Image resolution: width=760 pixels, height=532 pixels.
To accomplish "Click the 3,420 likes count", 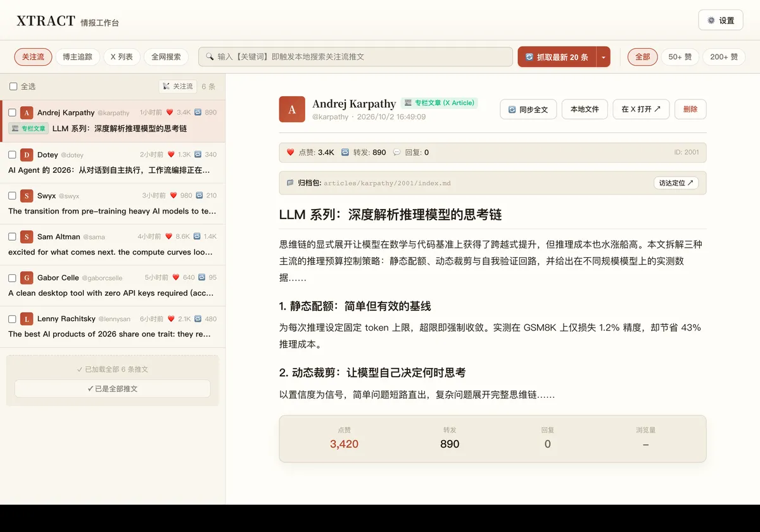I will pos(344,444).
